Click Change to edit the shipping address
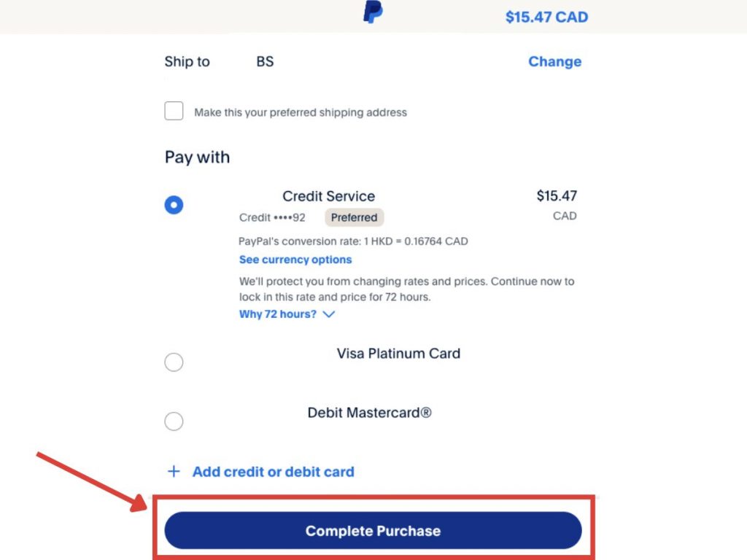This screenshot has height=560, width=747. pyautogui.click(x=554, y=62)
